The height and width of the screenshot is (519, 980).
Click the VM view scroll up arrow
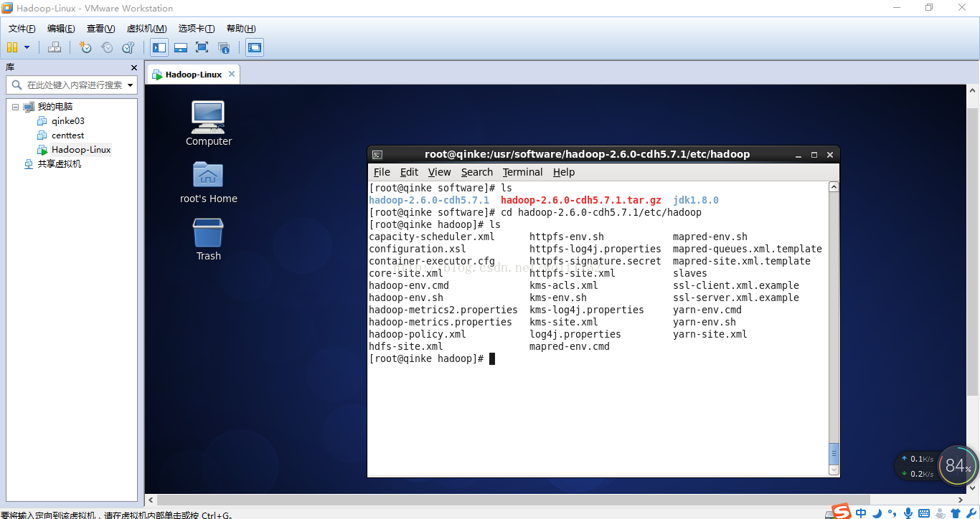click(973, 90)
